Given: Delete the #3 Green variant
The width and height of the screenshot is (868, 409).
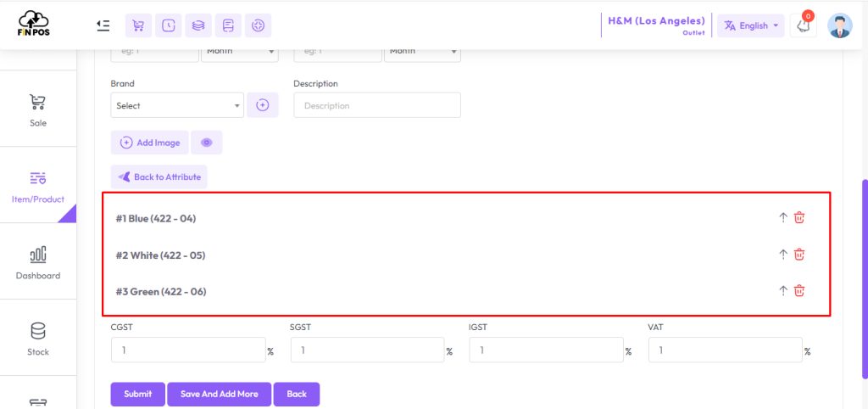Looking at the screenshot, I should tap(799, 291).
